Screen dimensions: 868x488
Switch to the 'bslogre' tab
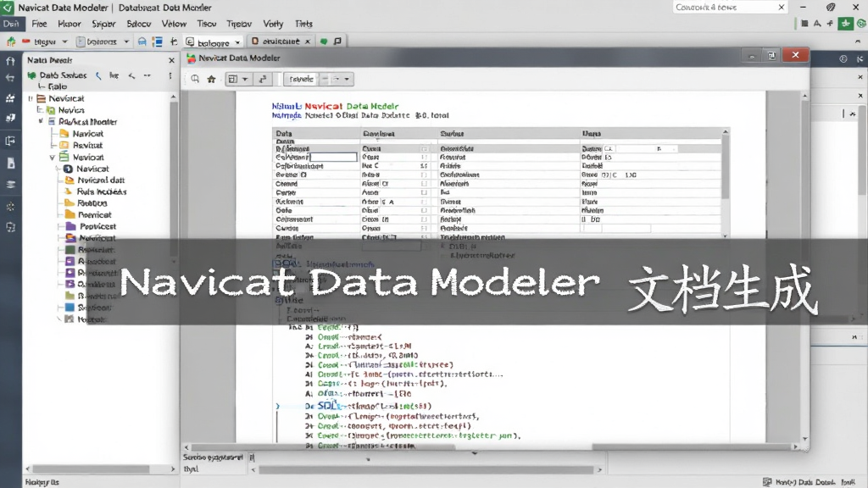tap(213, 42)
